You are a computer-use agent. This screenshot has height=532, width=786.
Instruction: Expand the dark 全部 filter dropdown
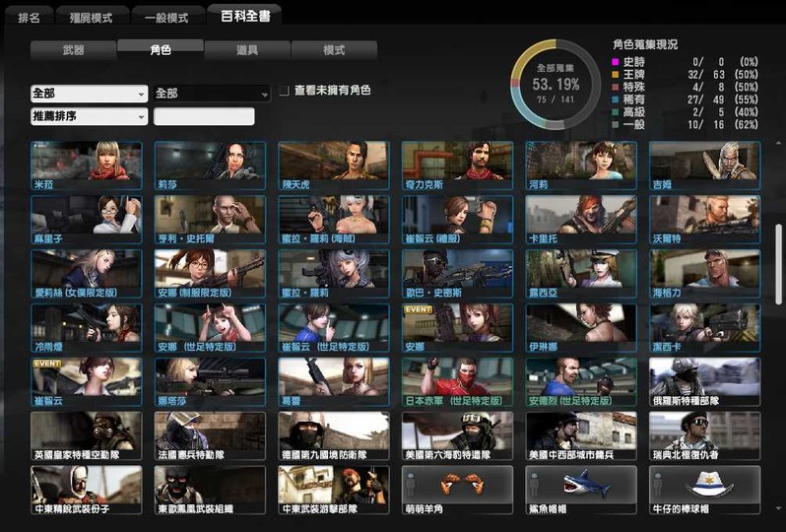[212, 94]
